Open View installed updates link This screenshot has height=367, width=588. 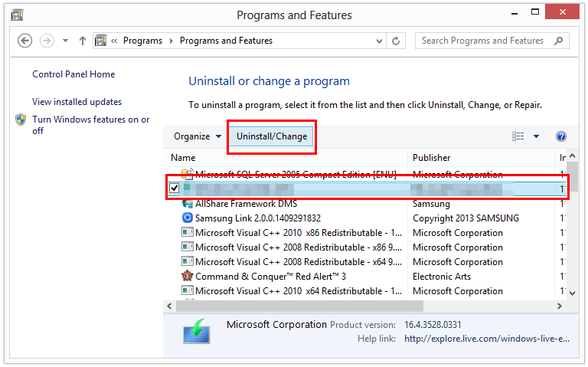[77, 102]
